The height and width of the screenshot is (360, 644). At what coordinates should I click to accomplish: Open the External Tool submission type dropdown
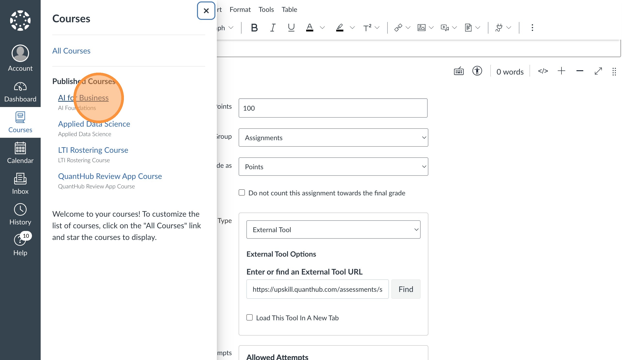coord(333,230)
